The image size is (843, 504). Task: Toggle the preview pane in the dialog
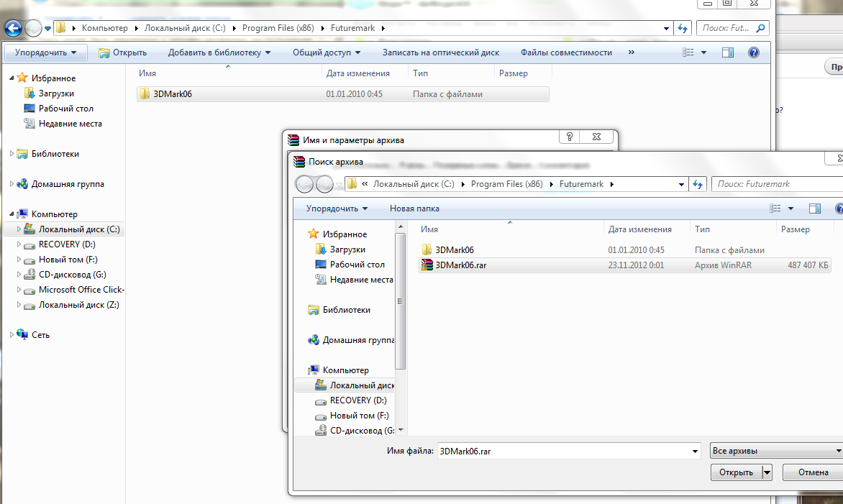815,209
